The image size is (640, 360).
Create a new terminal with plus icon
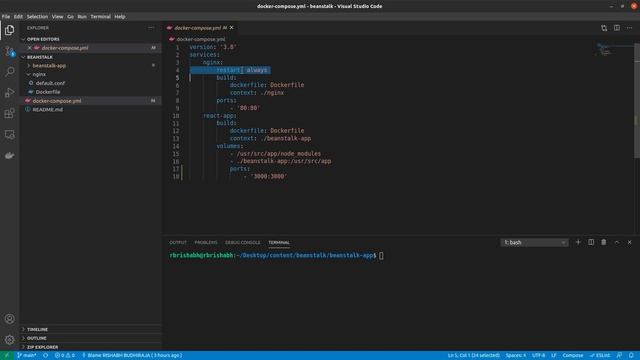click(x=578, y=242)
